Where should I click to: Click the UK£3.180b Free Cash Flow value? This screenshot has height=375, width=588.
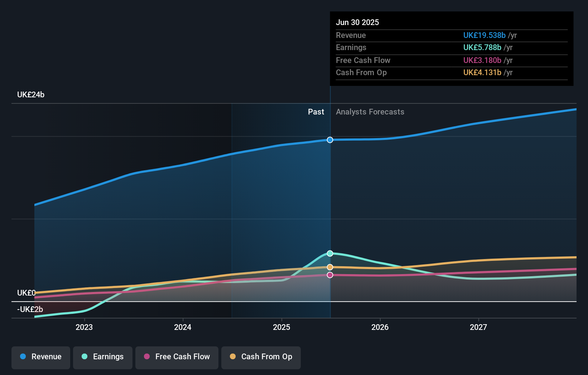click(x=482, y=60)
